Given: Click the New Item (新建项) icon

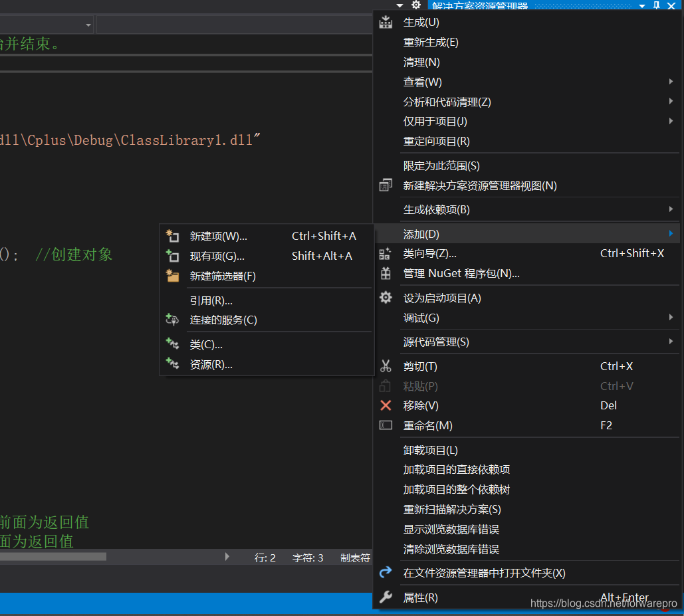Looking at the screenshot, I should point(172,236).
